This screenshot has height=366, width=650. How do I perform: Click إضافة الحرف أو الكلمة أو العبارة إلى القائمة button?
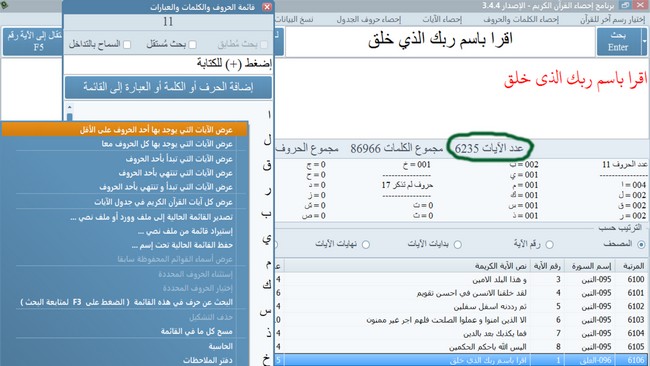point(168,87)
